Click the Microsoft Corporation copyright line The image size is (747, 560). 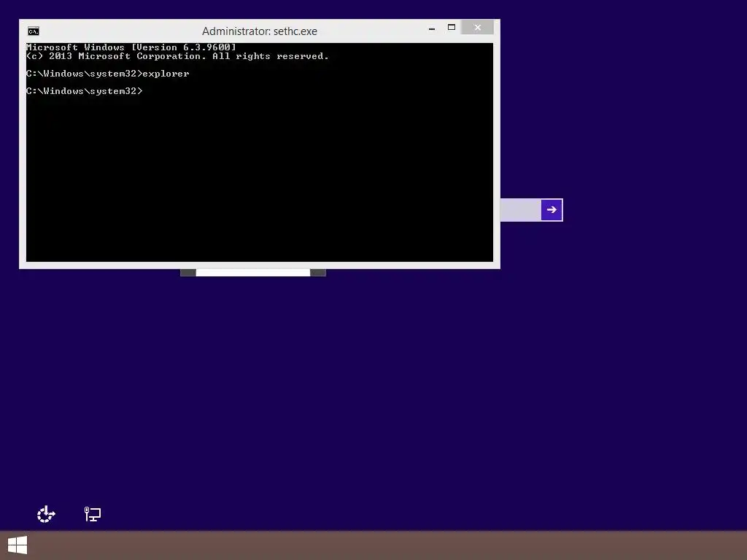point(177,56)
